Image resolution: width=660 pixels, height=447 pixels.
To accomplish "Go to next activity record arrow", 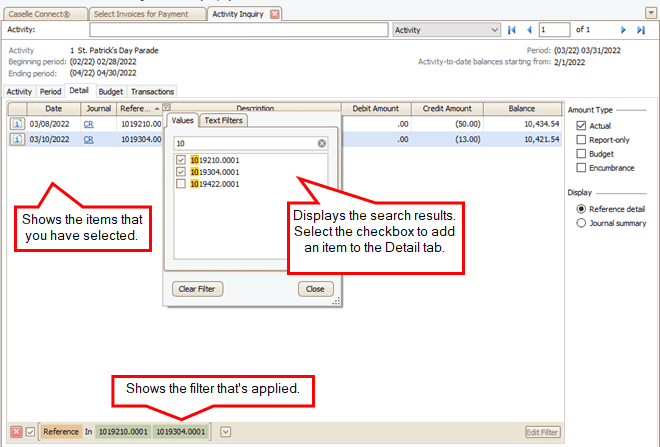I will (x=623, y=30).
